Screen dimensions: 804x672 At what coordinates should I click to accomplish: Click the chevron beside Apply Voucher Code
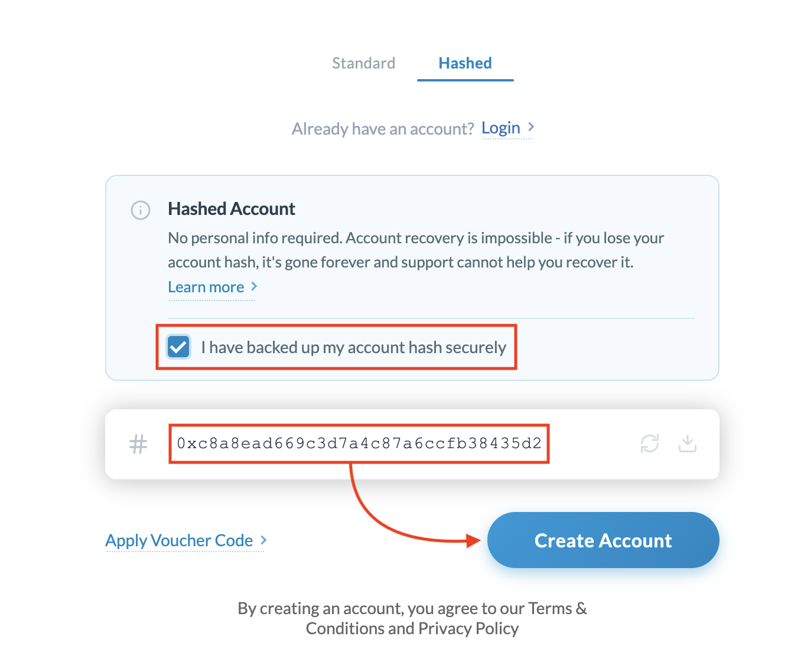tap(262, 540)
